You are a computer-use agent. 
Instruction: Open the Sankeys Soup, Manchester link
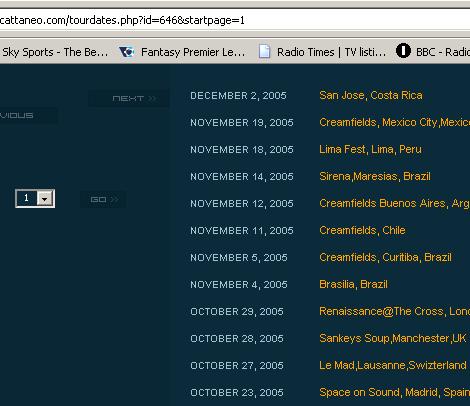click(393, 338)
